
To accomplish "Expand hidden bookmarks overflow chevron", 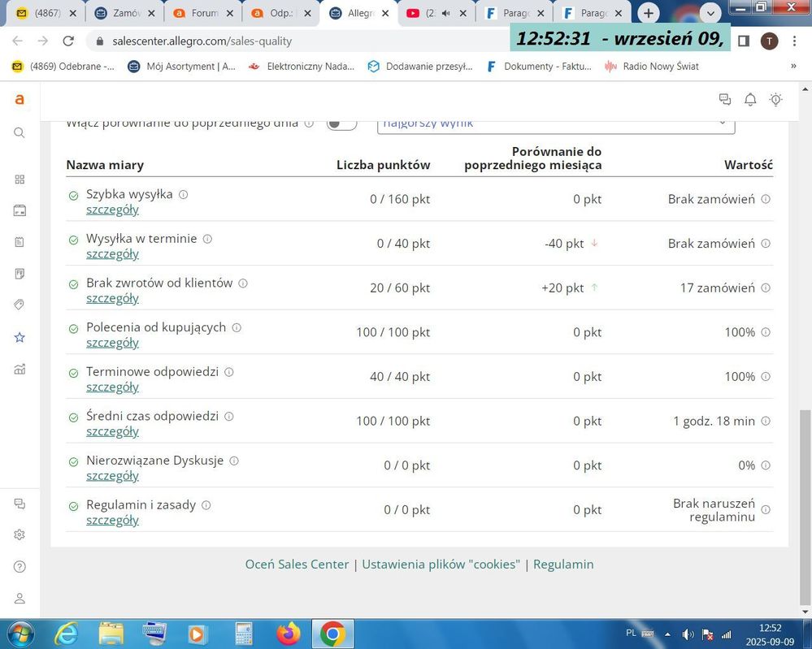I will [793, 66].
